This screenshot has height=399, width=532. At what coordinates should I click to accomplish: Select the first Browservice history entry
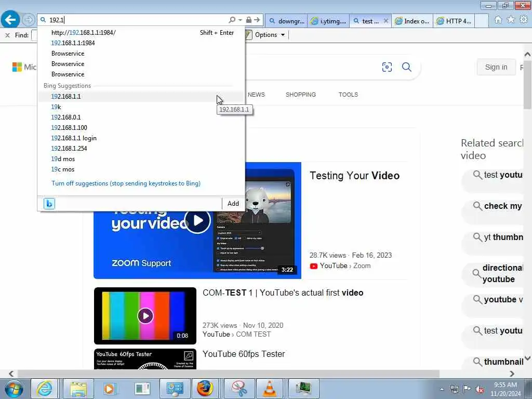point(141,54)
